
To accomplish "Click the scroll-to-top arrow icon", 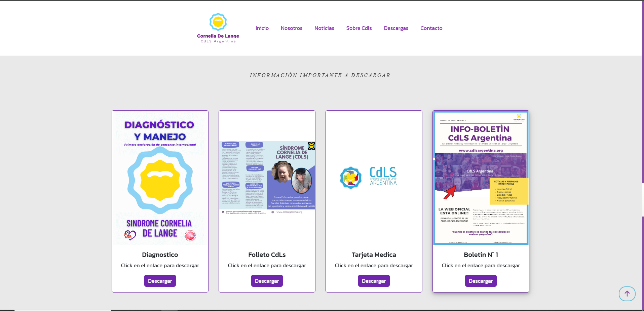I will coord(627,294).
